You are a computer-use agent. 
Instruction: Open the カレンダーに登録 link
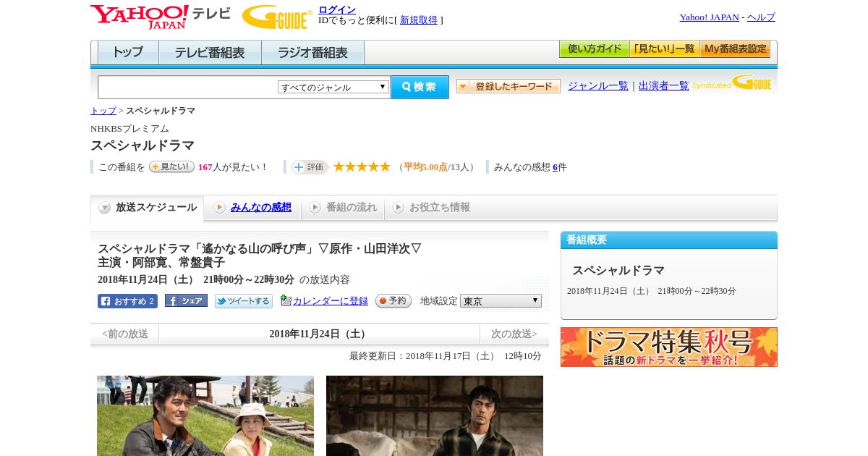[331, 301]
